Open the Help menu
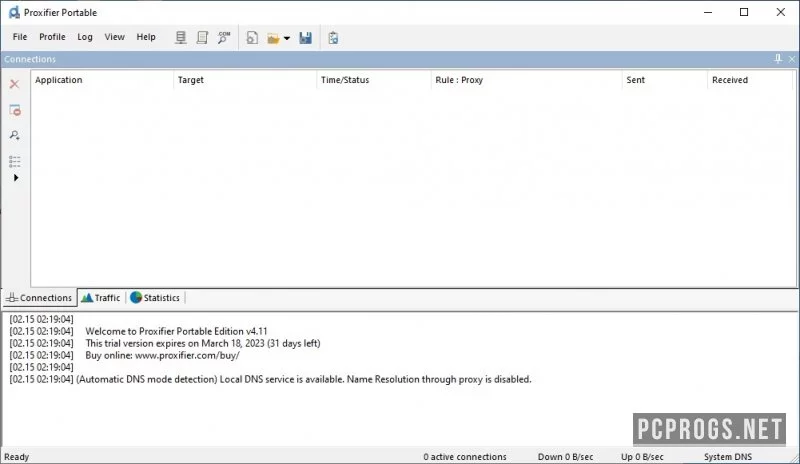The image size is (800, 464). click(146, 37)
